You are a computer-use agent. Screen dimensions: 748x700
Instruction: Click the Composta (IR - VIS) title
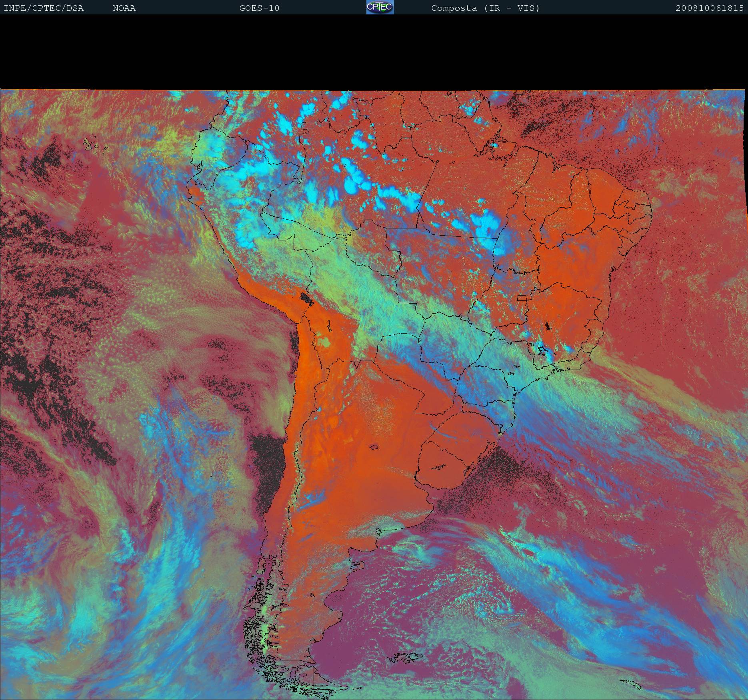click(x=486, y=8)
